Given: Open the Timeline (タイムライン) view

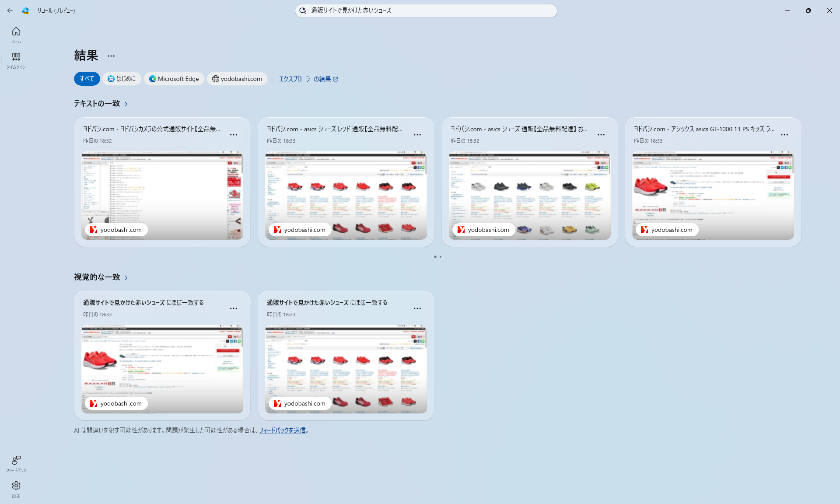Looking at the screenshot, I should [16, 60].
